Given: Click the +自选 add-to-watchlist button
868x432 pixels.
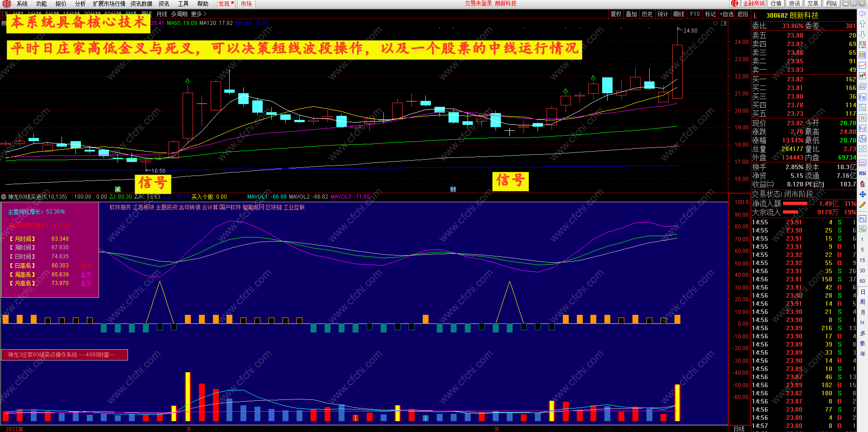Looking at the screenshot, I should coord(726,14).
